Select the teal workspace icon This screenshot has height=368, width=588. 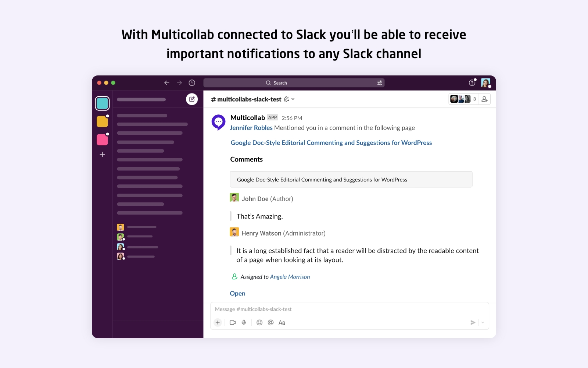[x=102, y=103]
